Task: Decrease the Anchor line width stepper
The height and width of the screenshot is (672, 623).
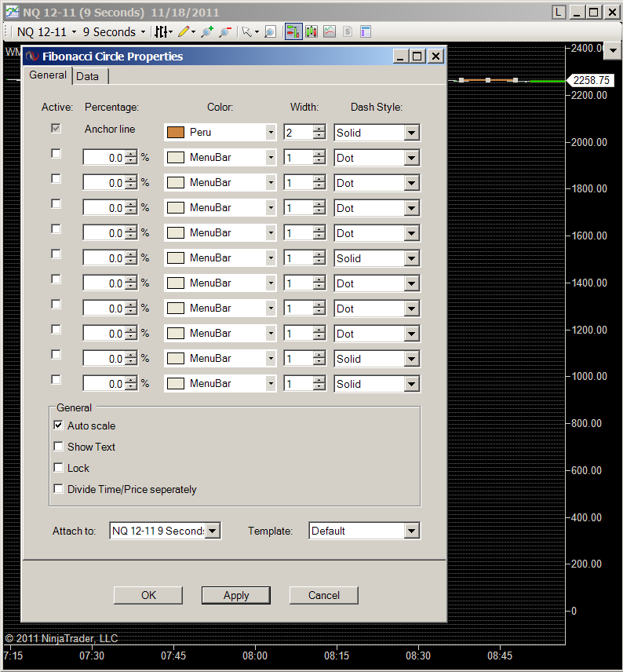Action: [319, 137]
